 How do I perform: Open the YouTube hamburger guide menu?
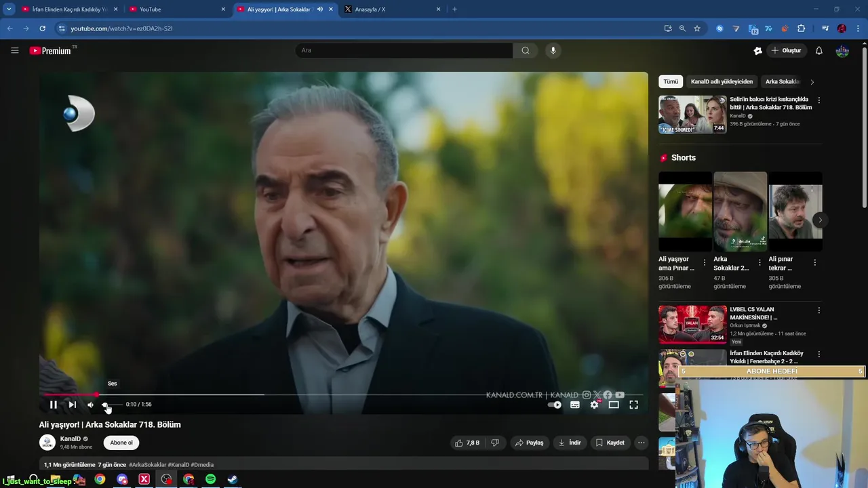click(x=15, y=50)
